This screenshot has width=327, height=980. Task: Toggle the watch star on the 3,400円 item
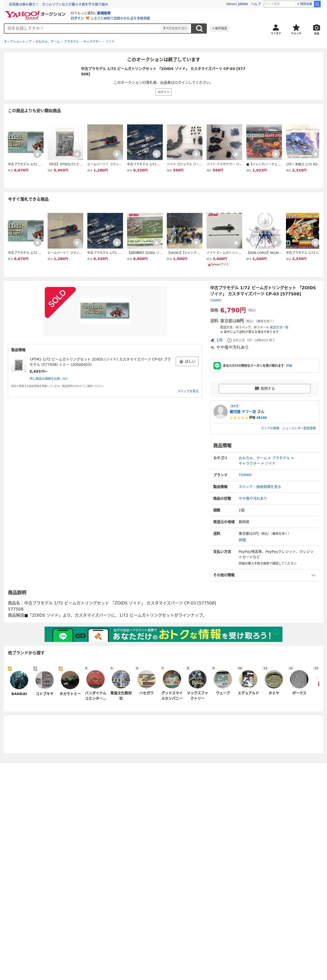click(x=236, y=242)
